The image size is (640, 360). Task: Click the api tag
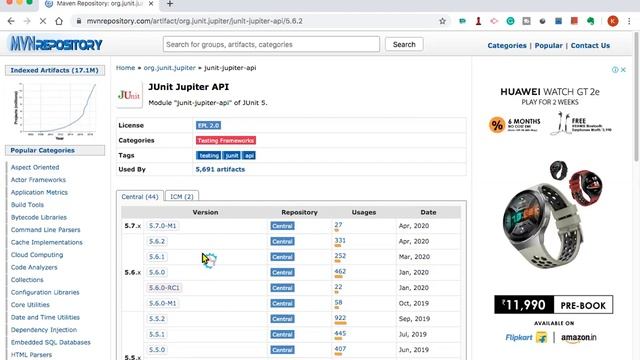[249, 156]
